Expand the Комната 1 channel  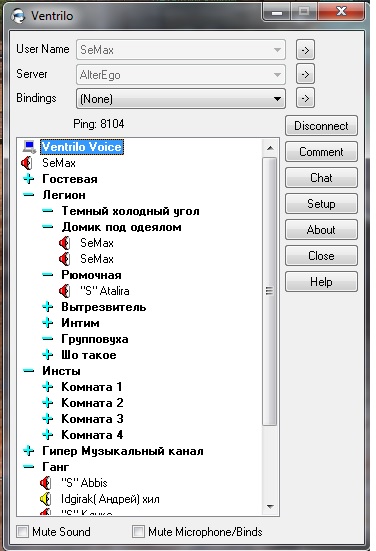point(47,387)
